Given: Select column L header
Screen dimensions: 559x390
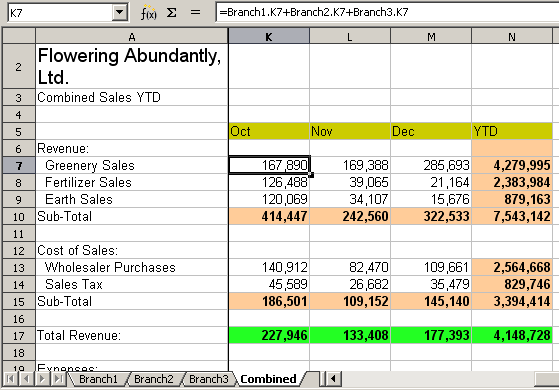Looking at the screenshot, I should (x=350, y=36).
